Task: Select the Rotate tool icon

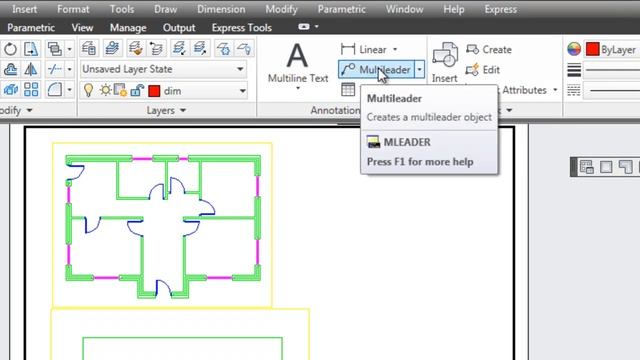Action: coord(11,49)
